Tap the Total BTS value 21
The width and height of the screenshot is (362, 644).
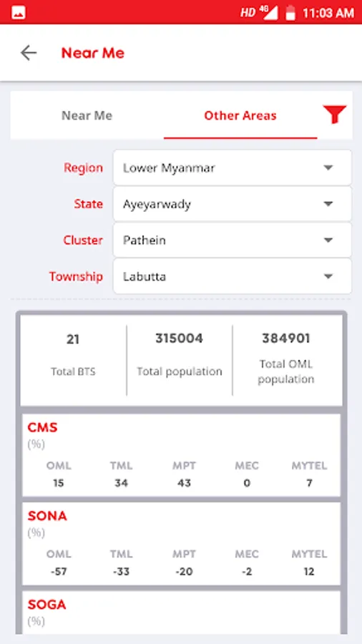73,339
